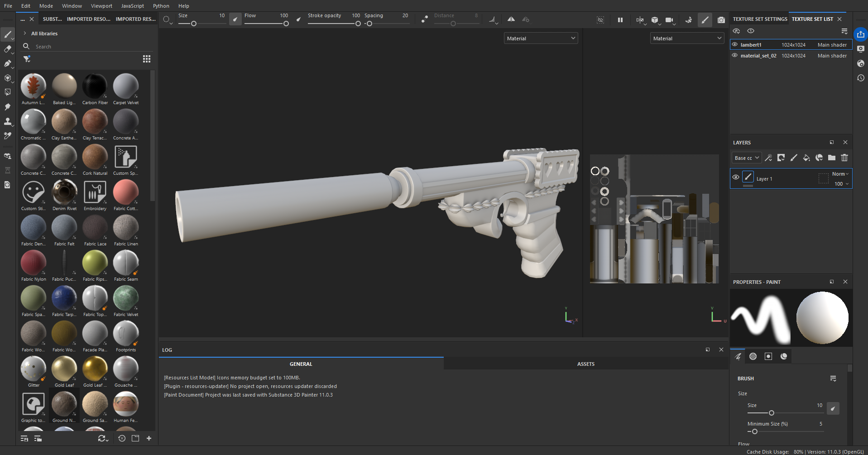Screen dimensions: 868x455
Task: Hide Layer 1 using its eye icon
Action: (x=736, y=177)
